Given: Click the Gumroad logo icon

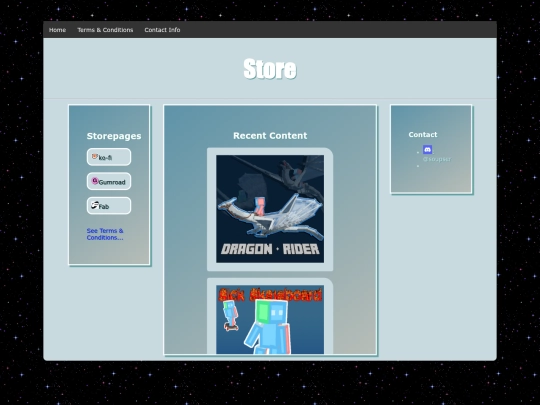Looking at the screenshot, I should 95,180.
